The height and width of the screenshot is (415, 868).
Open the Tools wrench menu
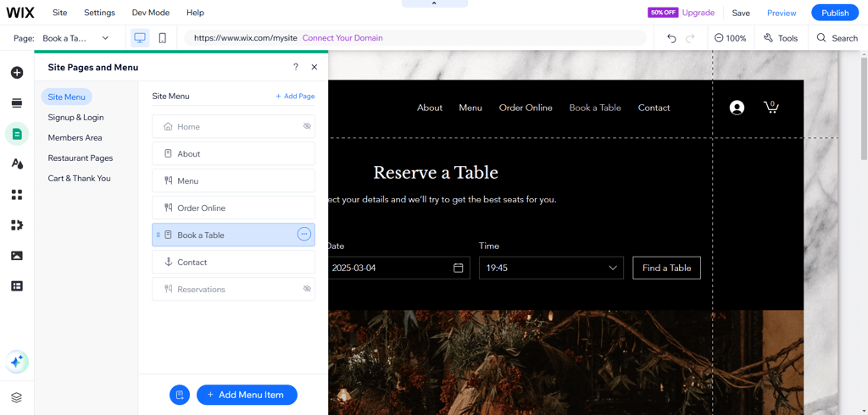click(781, 38)
